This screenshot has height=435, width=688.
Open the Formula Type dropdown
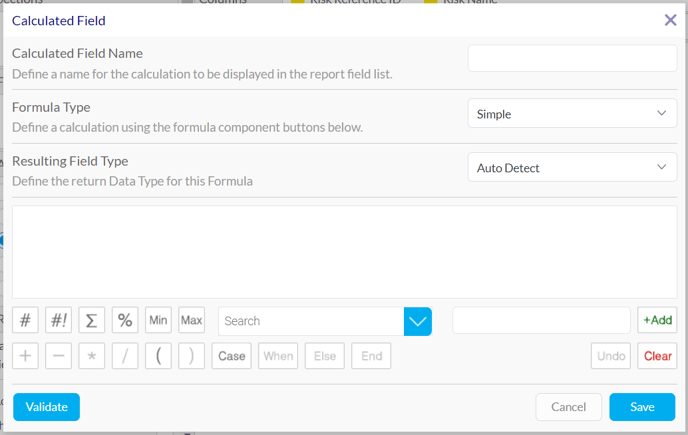pos(572,113)
